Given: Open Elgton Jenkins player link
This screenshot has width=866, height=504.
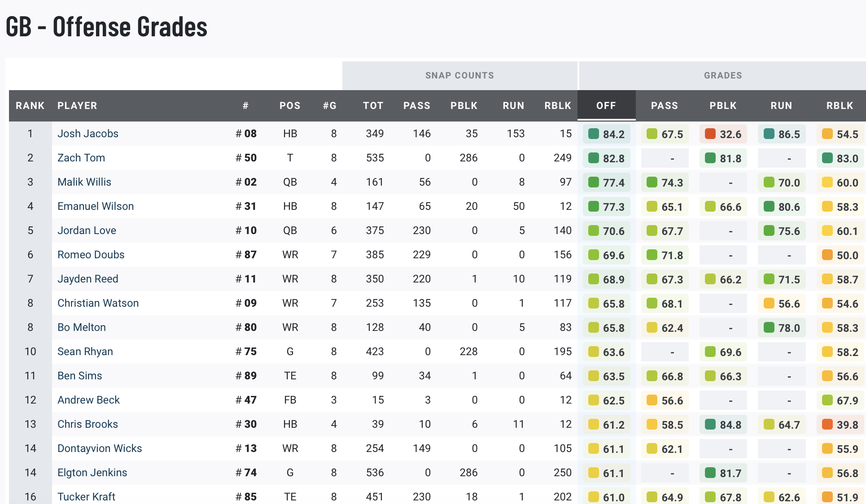Looking at the screenshot, I should tap(92, 473).
